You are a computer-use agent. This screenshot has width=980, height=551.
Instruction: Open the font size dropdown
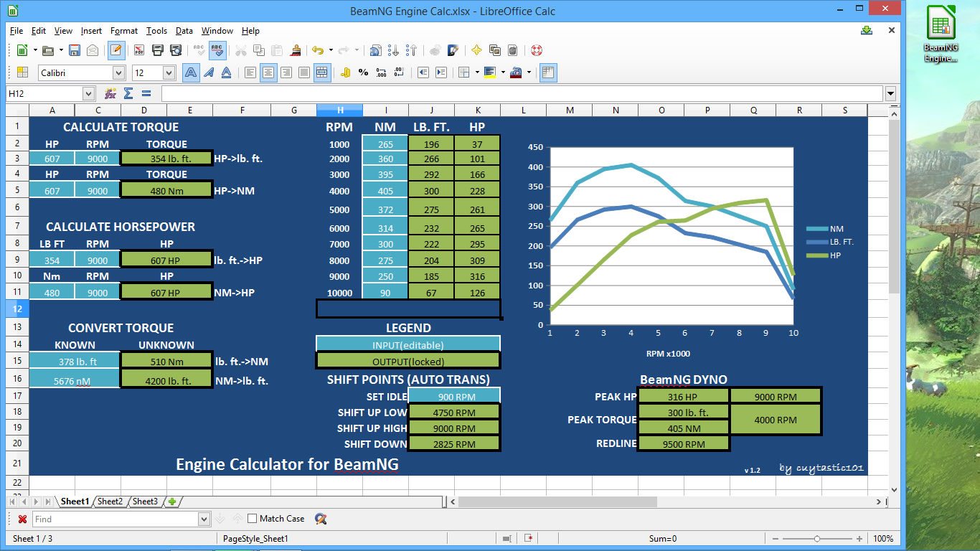[169, 72]
